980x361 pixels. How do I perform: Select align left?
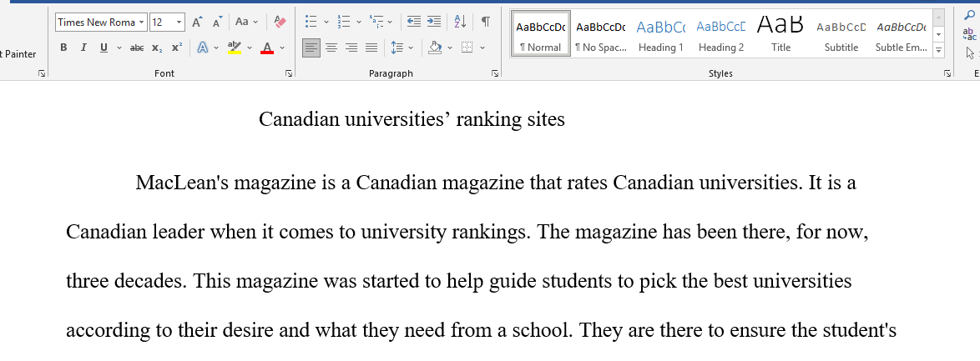point(311,48)
